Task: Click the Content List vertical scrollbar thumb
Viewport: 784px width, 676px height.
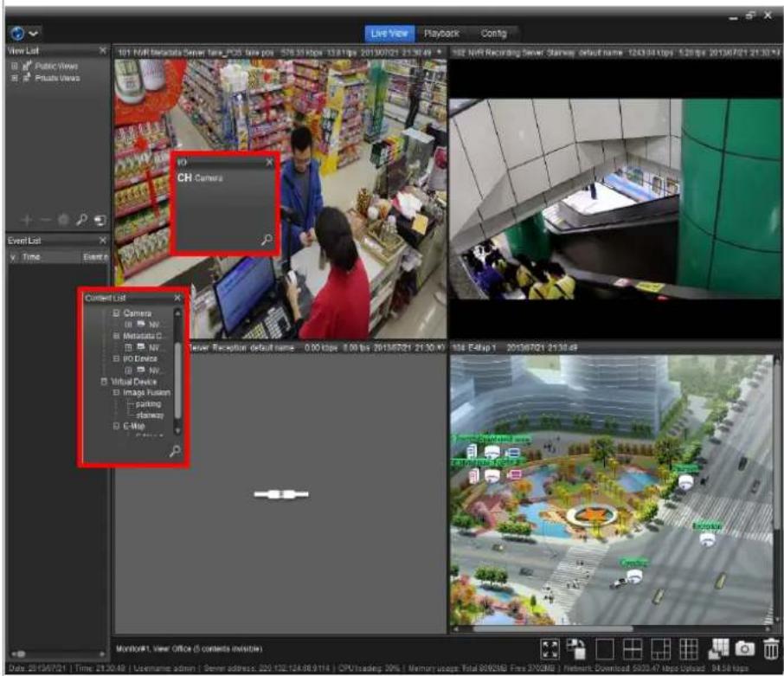Action: [177, 380]
